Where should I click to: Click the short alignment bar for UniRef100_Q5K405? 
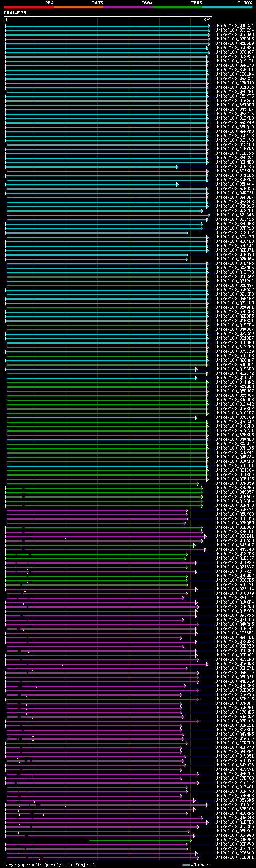(92, 167)
